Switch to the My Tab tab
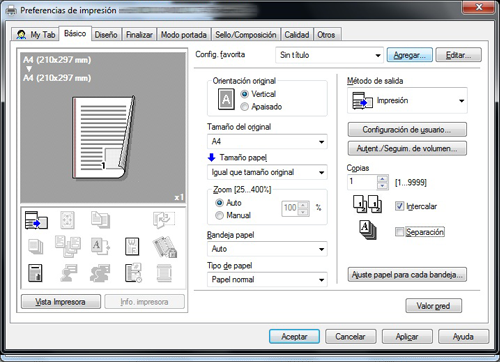 35,34
